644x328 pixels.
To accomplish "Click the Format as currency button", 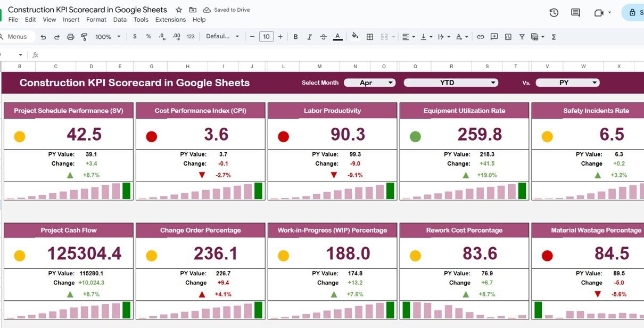I will (135, 37).
